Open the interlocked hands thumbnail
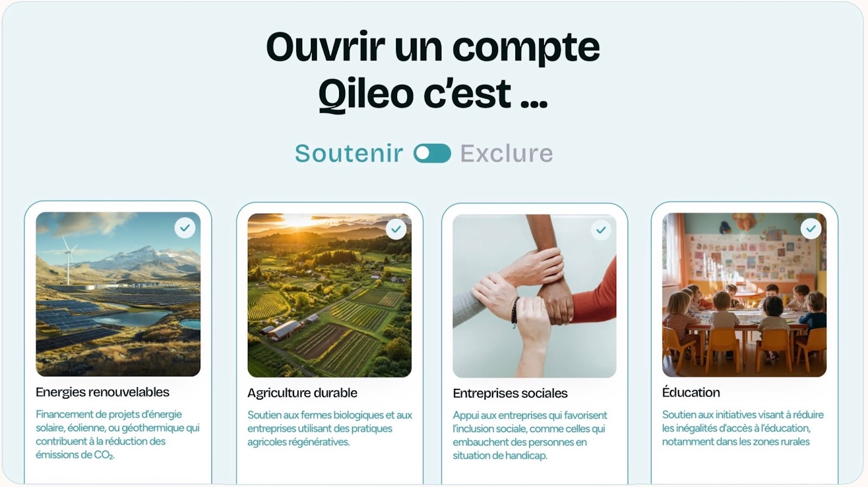The height and width of the screenshot is (487, 868). tap(534, 296)
